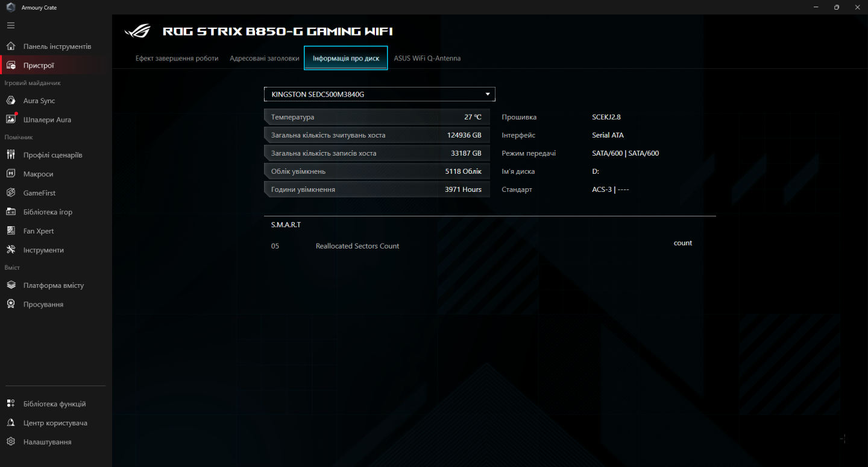Open Панель інструментів home icon
Screen dimensions: 868x467
pos(11,46)
